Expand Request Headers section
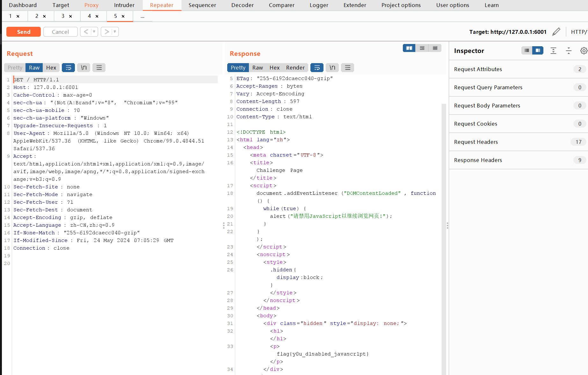The height and width of the screenshot is (375, 588). click(x=519, y=142)
